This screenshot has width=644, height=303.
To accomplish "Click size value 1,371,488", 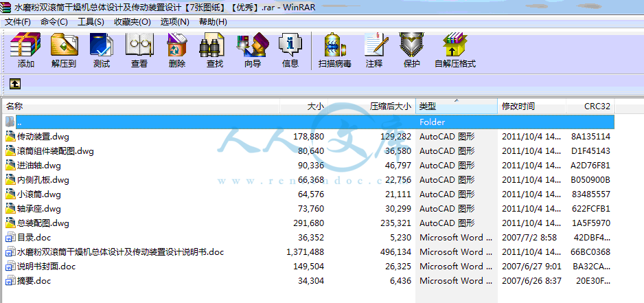I will [305, 252].
